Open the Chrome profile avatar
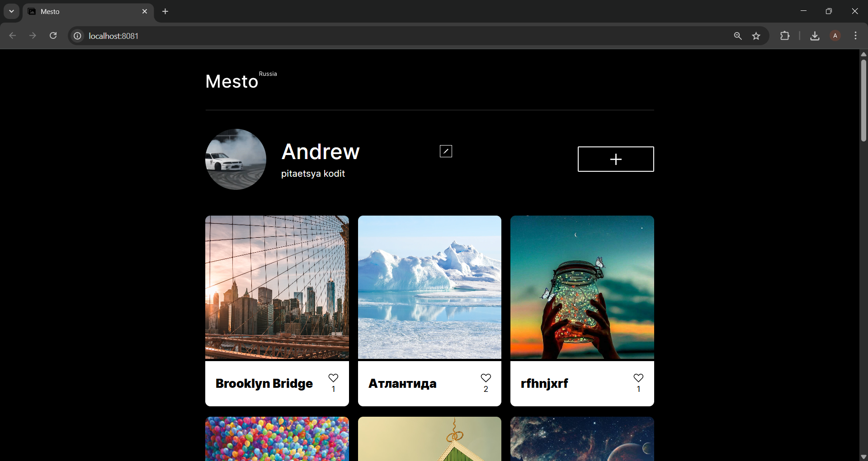Screen dimensions: 868x461 (x=835, y=36)
